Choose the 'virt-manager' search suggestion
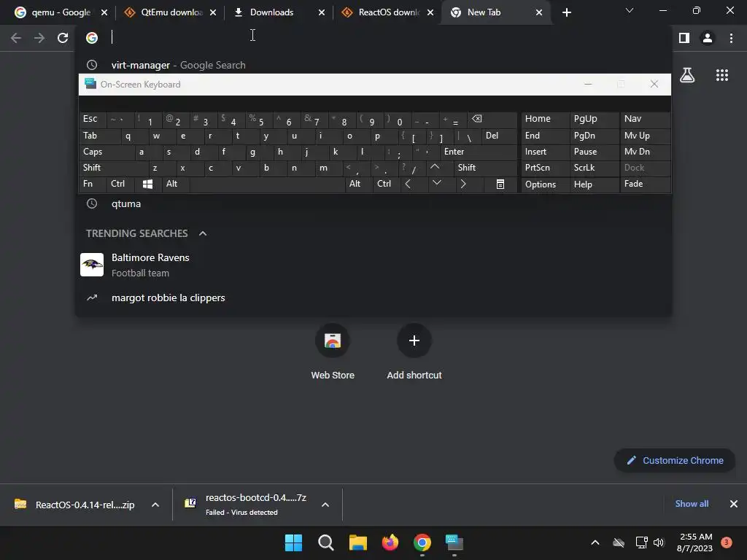The width and height of the screenshot is (747, 560). [x=374, y=65]
